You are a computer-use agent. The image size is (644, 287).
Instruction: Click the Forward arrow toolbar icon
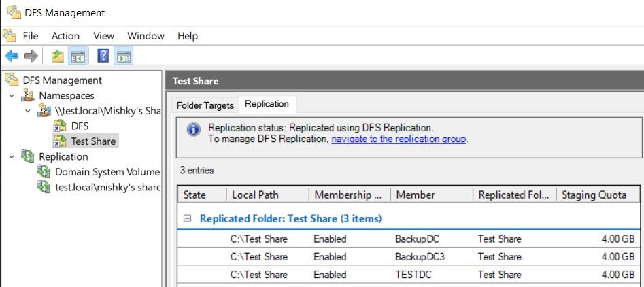(x=31, y=56)
